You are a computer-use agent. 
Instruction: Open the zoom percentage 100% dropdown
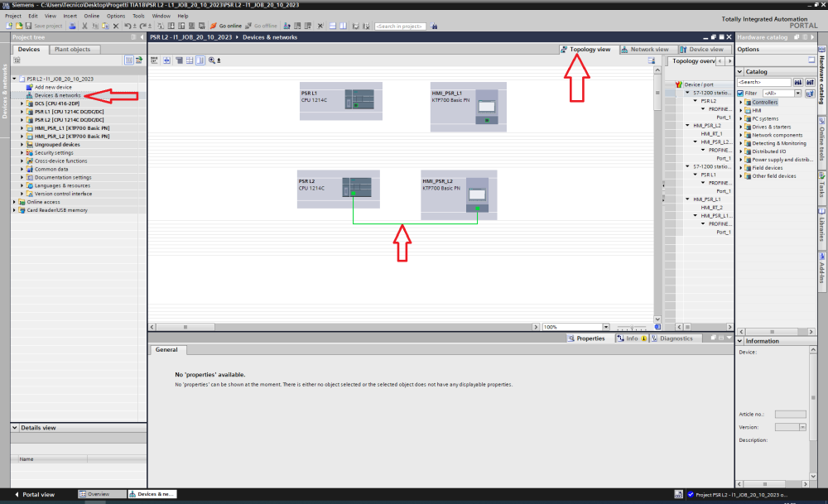click(606, 327)
